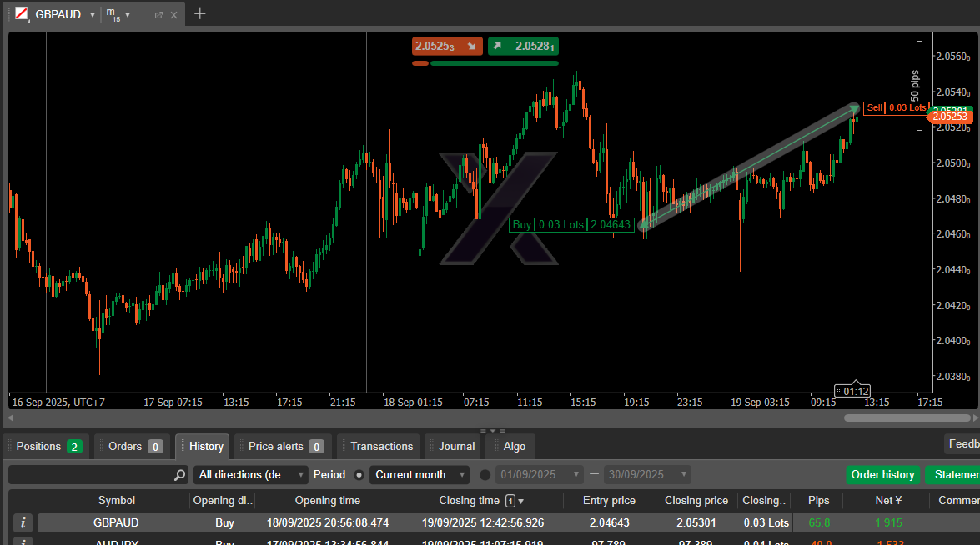
Task: Close the GBPAUD chart tab
Action: coord(173,15)
